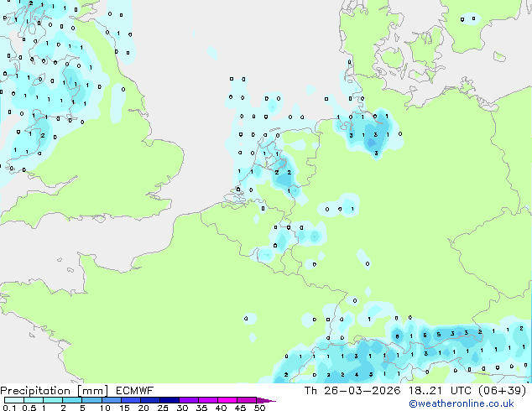
Task: Click the legend label '10'
Action: pos(105,408)
